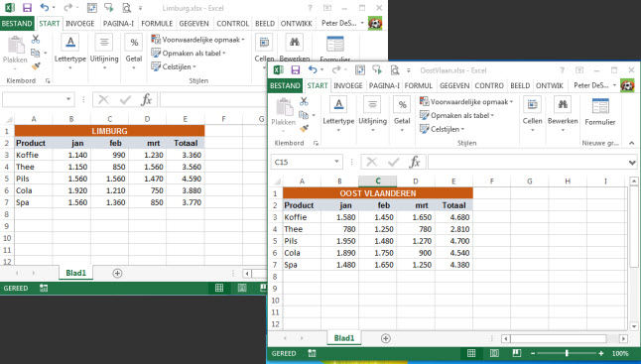The image size is (641, 364).
Task: Select Format Painter in Limburg window
Action: pyautogui.click(x=36, y=65)
